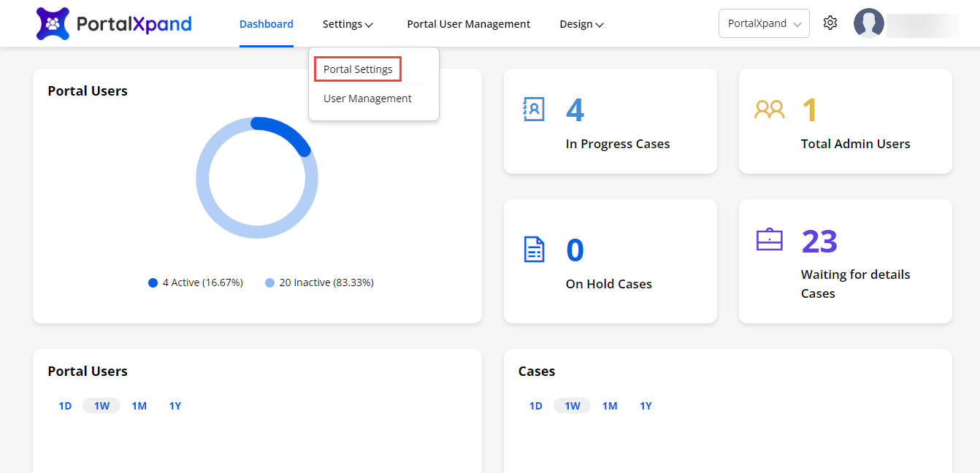The height and width of the screenshot is (473, 980).
Task: Select Portal Settings from the menu
Action: (x=358, y=69)
